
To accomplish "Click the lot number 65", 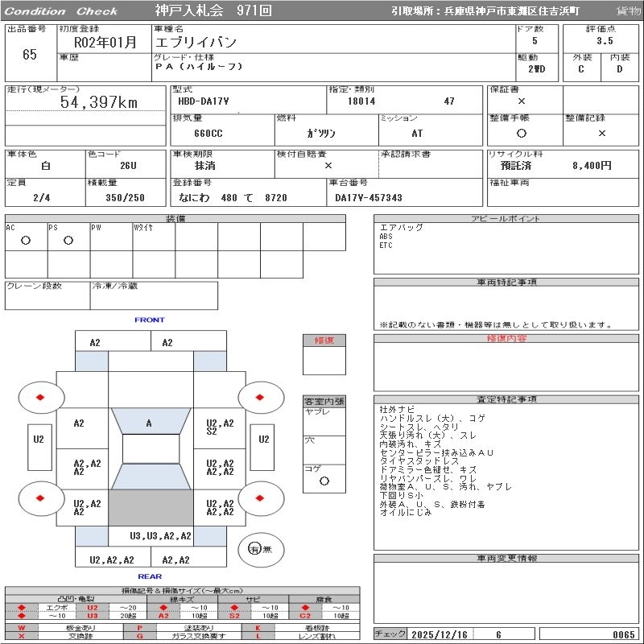I will (30, 55).
